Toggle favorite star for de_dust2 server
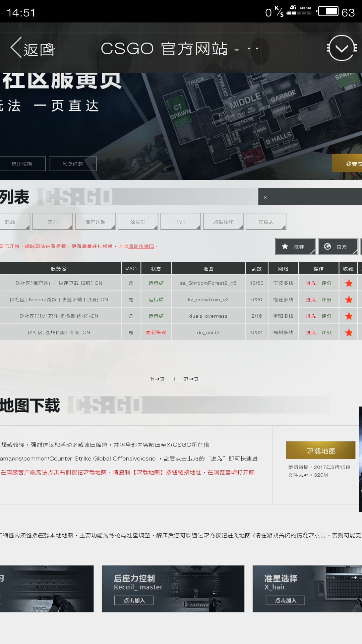Image resolution: width=362 pixels, height=644 pixels. click(349, 332)
